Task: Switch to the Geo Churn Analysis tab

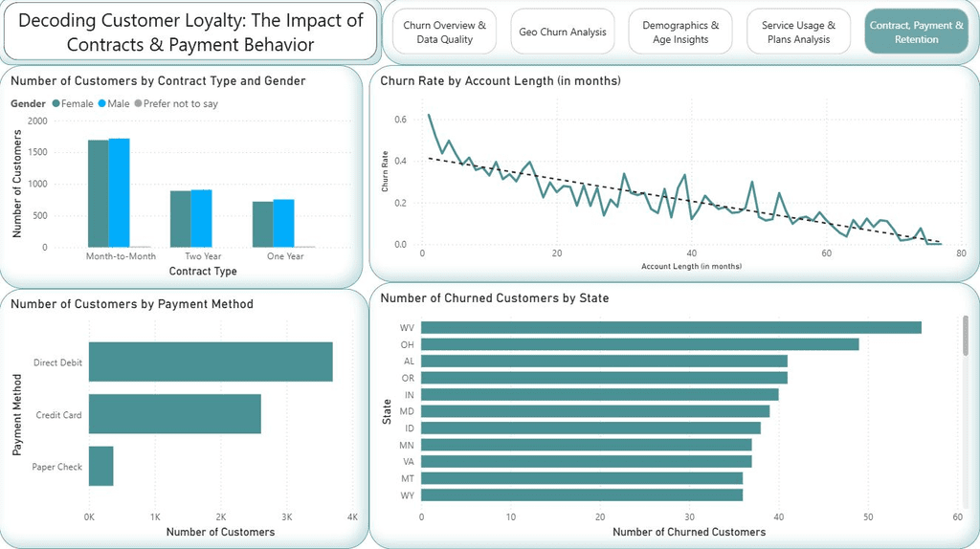Action: coord(563,33)
